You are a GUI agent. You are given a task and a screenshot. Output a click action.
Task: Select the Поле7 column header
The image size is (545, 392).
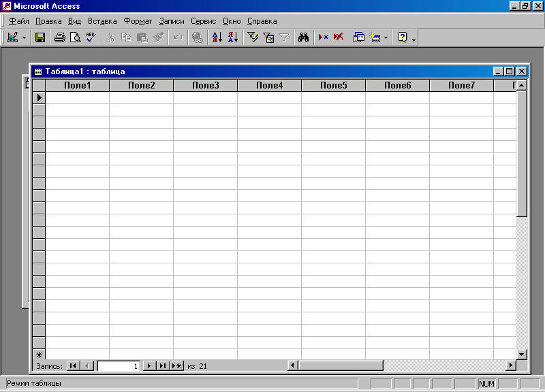pyautogui.click(x=461, y=86)
